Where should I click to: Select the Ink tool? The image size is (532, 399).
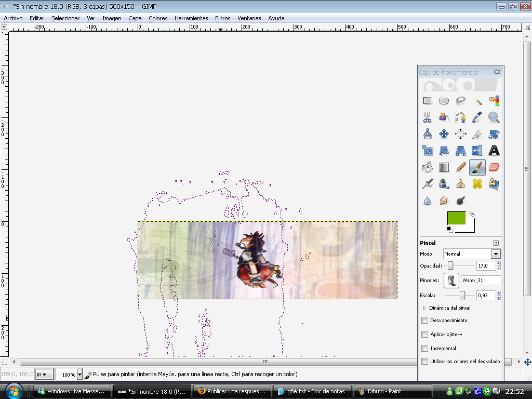[444, 184]
